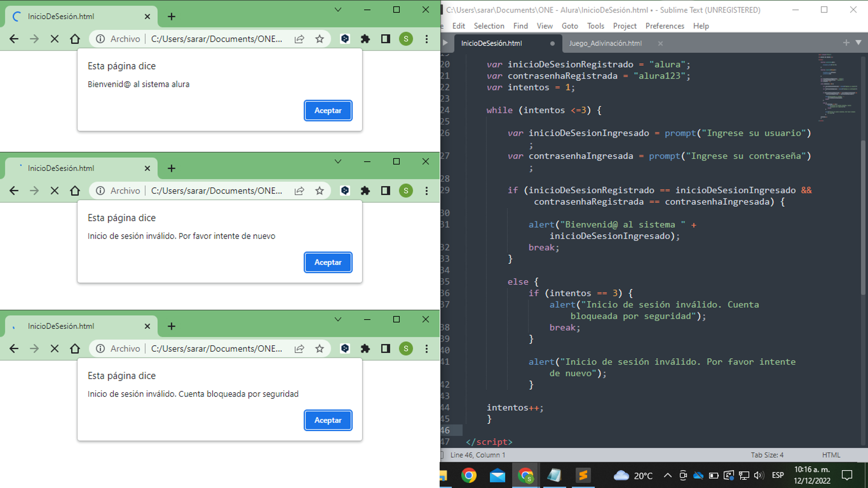Open Extensions puzzle icon in top Chrome window
The width and height of the screenshot is (868, 488).
tap(365, 39)
